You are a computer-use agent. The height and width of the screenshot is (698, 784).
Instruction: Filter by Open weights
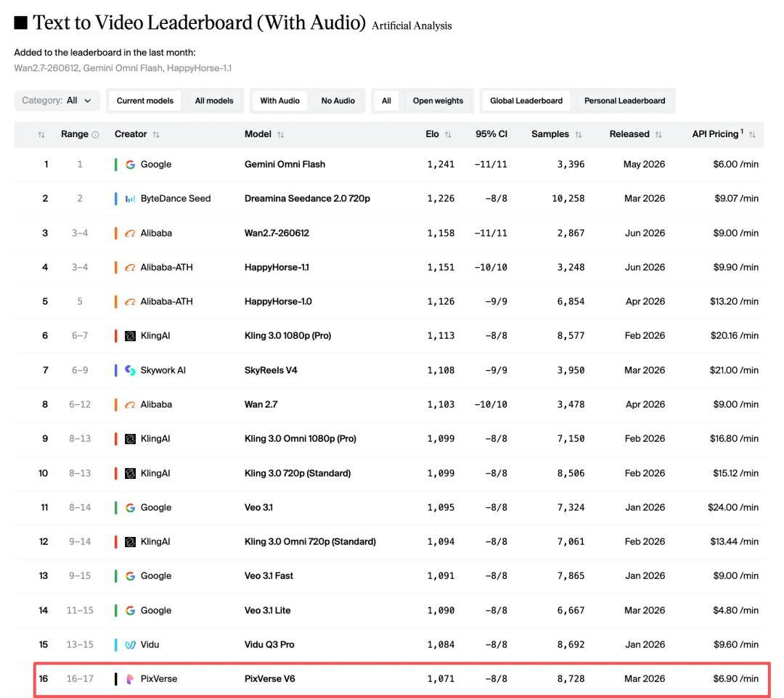click(438, 101)
